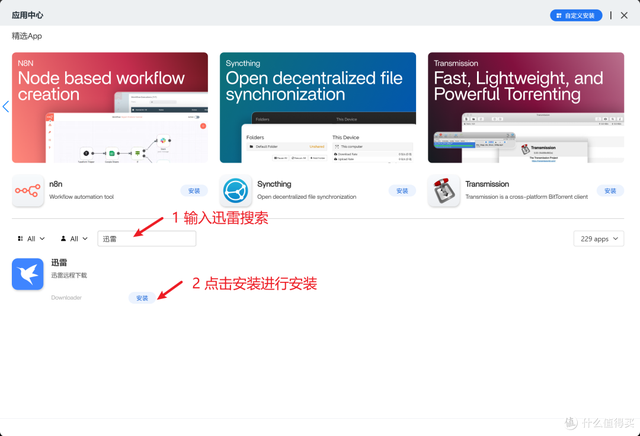Open the category All filter dropdown
Image resolution: width=640 pixels, height=436 pixels.
click(31, 239)
